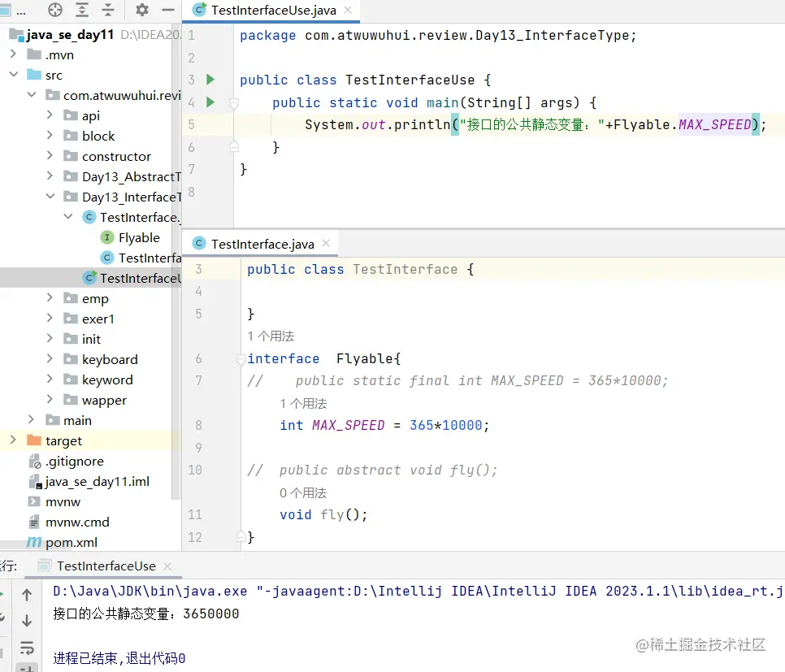Select TestInterfa class under TestInterface file
Viewport: 785px width, 672px height.
pyautogui.click(x=141, y=258)
